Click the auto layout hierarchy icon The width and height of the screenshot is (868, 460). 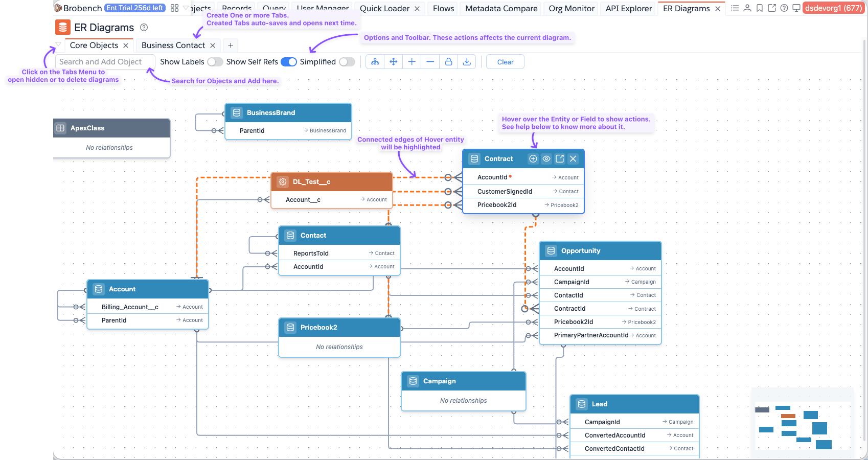tap(375, 62)
